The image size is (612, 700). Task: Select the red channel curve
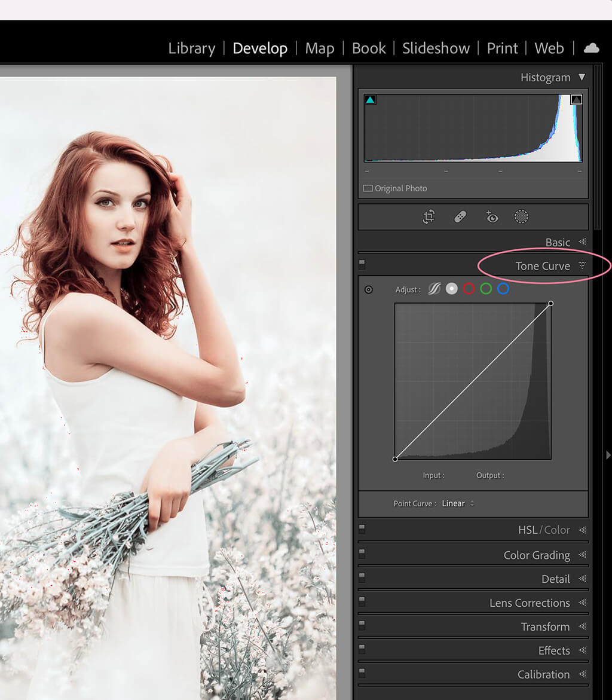[469, 289]
